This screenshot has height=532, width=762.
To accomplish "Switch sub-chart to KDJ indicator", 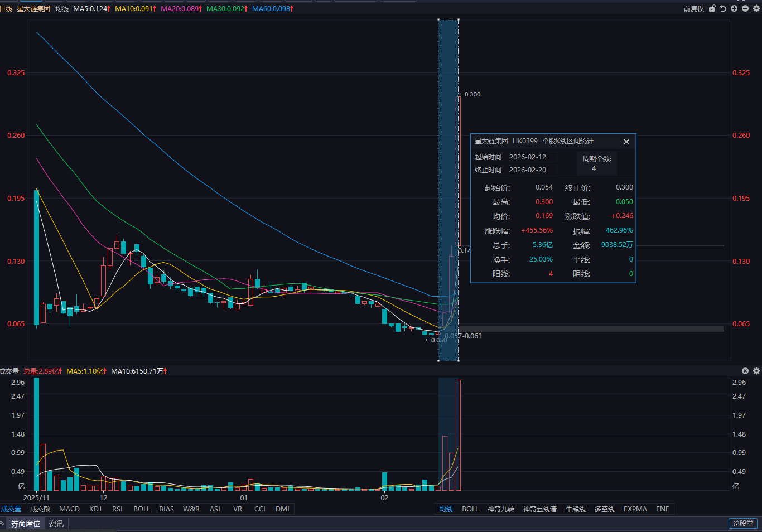I will [95, 509].
